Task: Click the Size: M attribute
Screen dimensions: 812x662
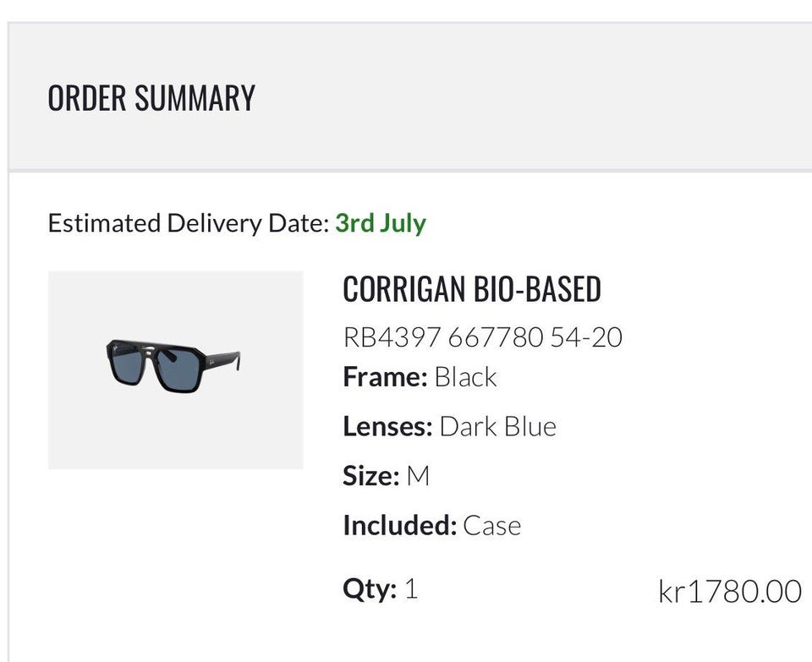Action: [x=387, y=476]
